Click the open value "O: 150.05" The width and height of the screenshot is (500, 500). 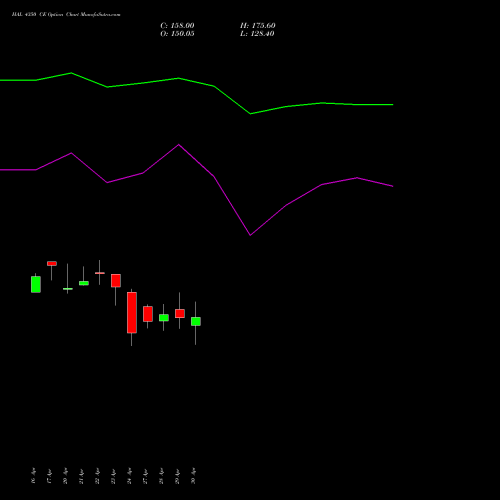coord(177,34)
